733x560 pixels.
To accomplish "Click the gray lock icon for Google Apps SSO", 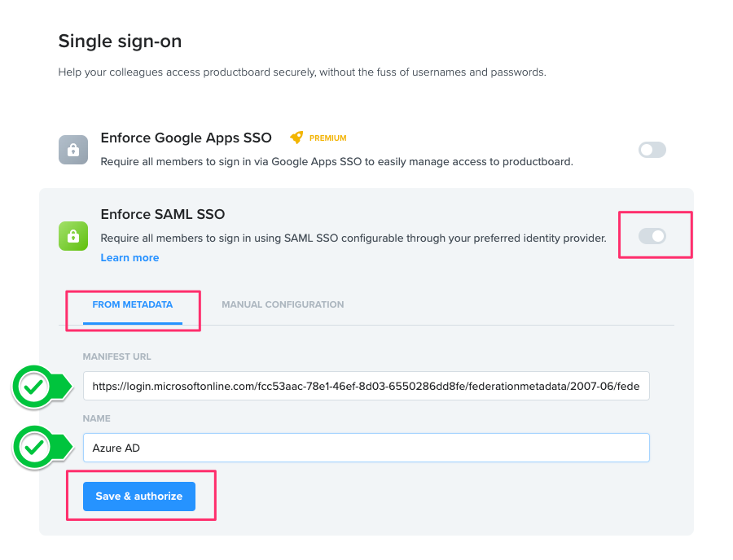I will 73,150.
